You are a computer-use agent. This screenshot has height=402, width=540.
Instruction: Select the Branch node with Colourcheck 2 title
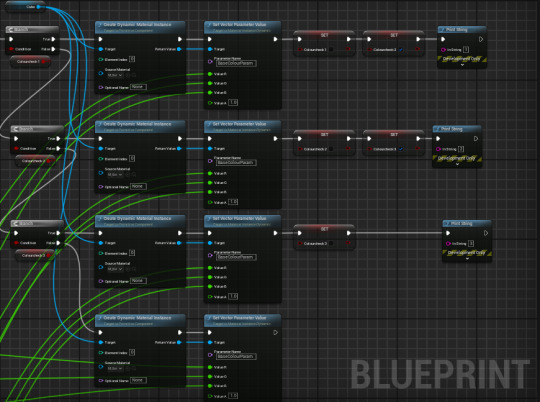(x=26, y=129)
